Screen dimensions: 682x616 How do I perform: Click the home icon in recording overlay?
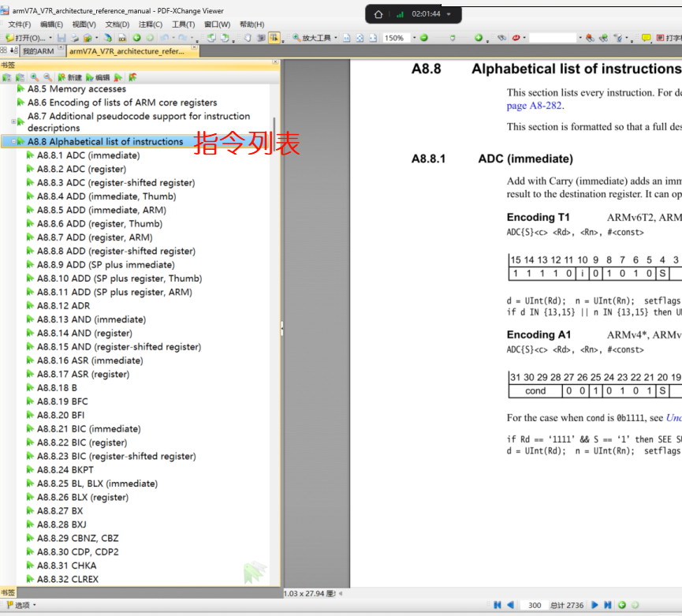pos(378,14)
